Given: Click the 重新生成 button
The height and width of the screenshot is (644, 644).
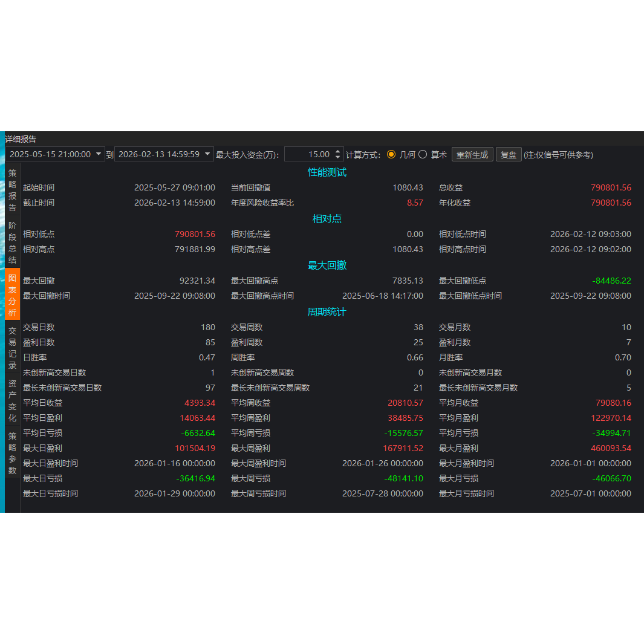Looking at the screenshot, I should tap(472, 154).
